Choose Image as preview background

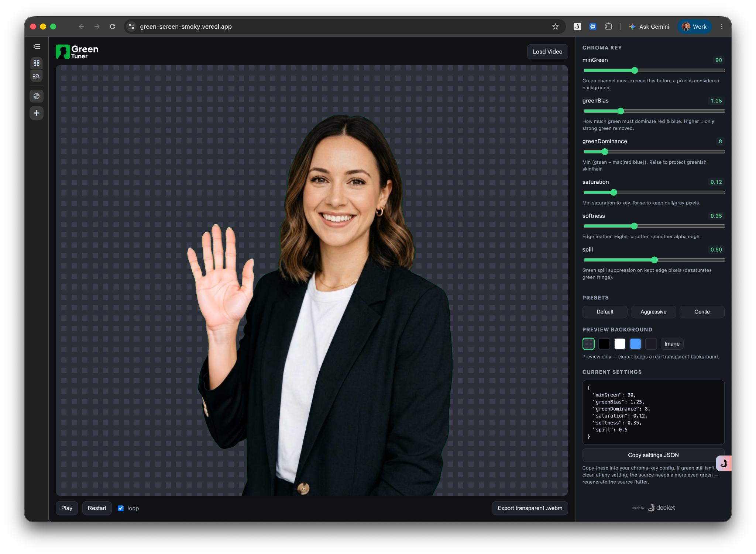[x=672, y=344]
